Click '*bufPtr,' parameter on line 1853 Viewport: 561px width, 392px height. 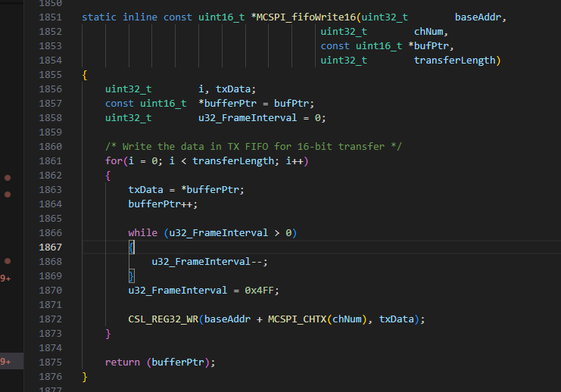click(x=431, y=45)
